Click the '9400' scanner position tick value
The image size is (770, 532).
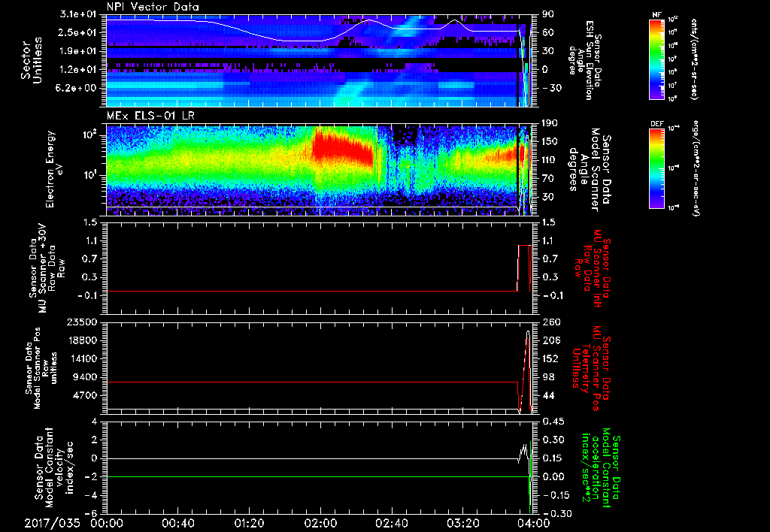pyautogui.click(x=86, y=377)
